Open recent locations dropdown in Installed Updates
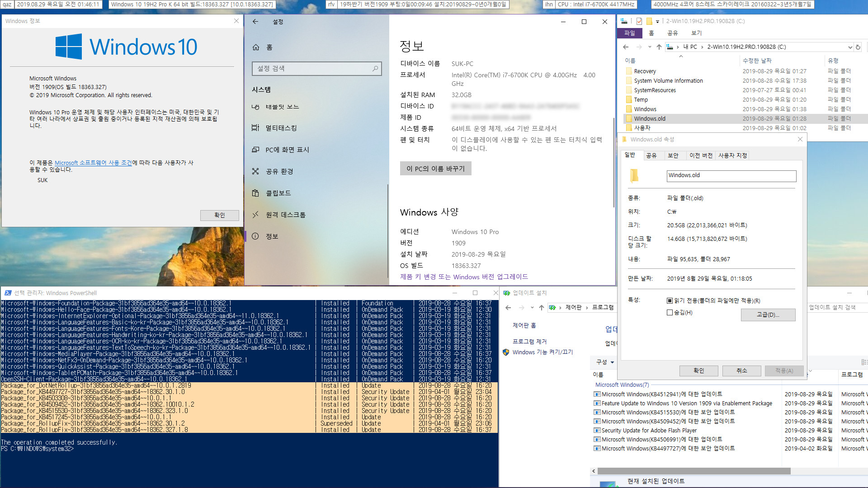Image resolution: width=868 pixels, height=488 pixels. pos(532,308)
